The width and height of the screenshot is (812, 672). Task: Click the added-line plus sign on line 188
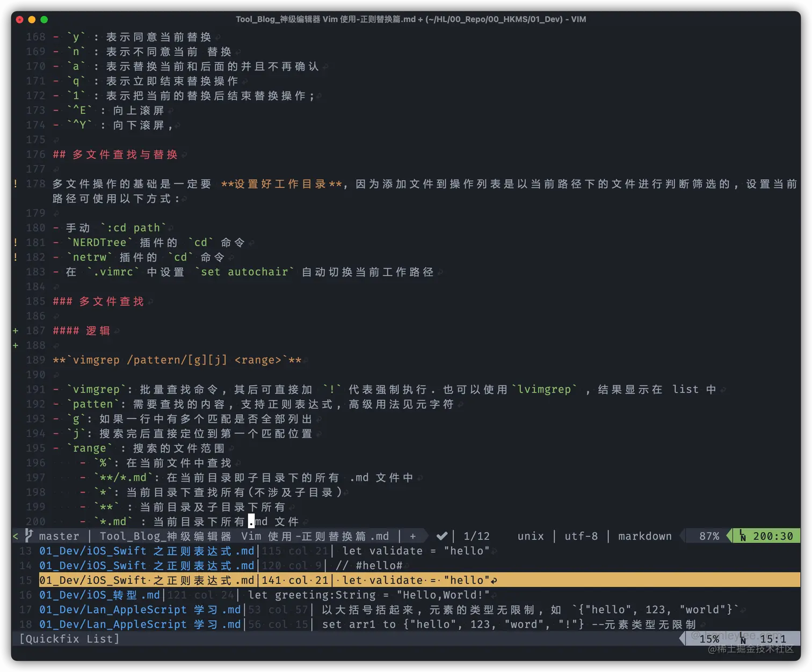pos(16,345)
